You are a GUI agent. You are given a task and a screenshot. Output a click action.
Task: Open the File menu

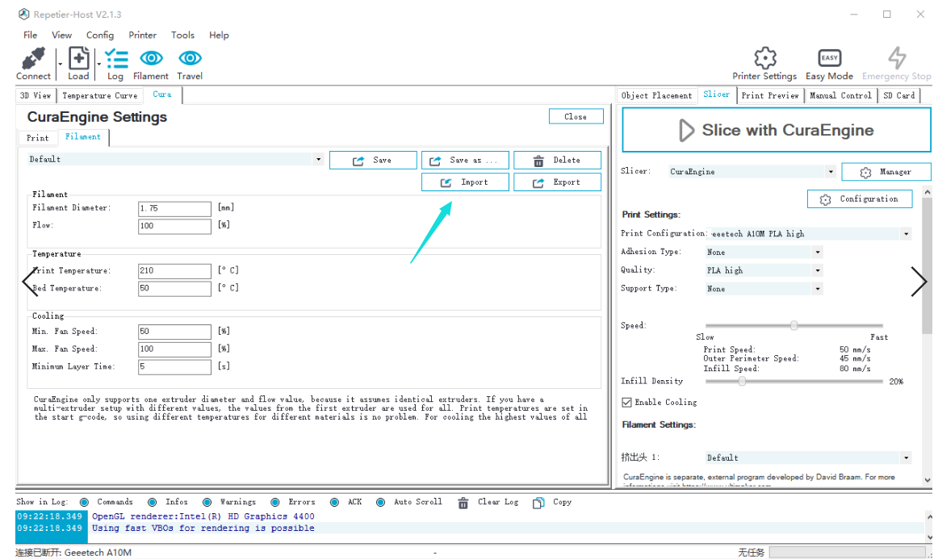(x=31, y=36)
